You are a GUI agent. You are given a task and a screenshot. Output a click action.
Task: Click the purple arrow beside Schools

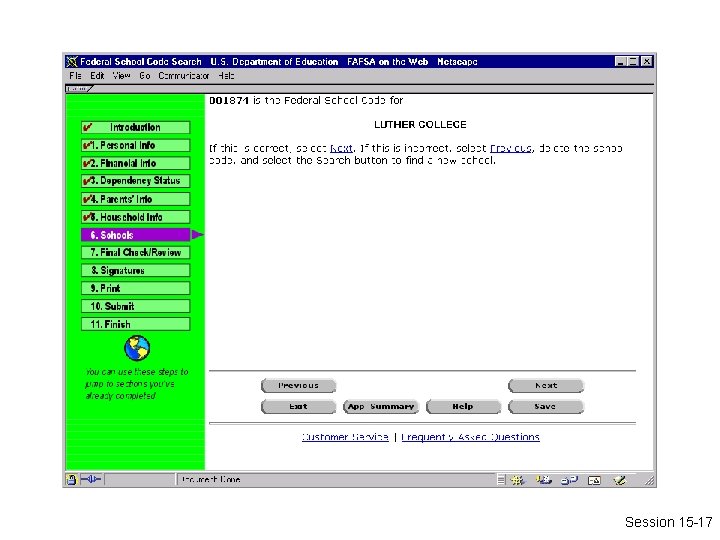click(197, 235)
